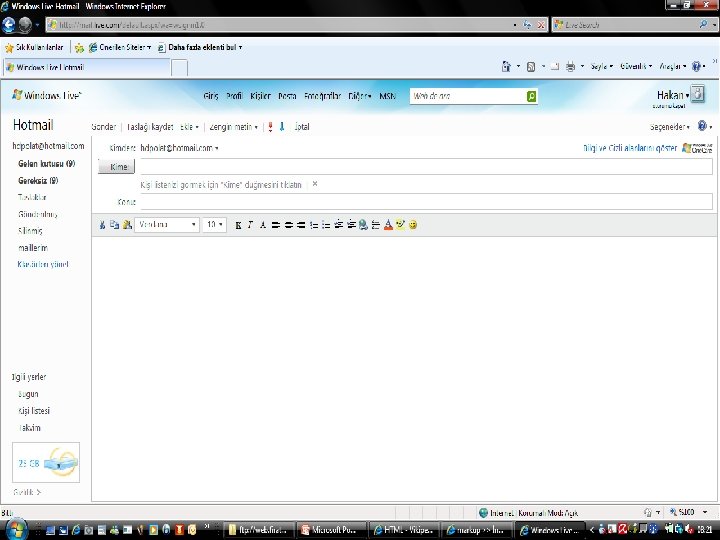This screenshot has height=540, width=720.
Task: Click the Refresh icon beside the address bar
Action: click(527, 25)
